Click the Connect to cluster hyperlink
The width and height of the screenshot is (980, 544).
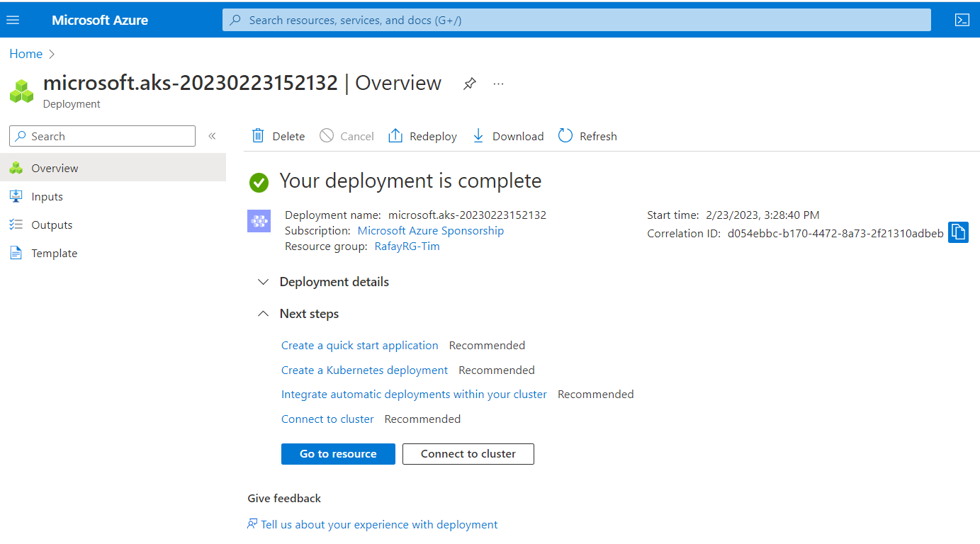327,419
